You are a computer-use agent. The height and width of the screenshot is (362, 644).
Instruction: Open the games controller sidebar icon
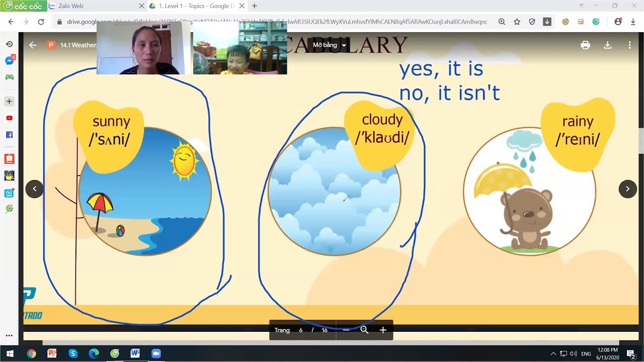coord(9,77)
